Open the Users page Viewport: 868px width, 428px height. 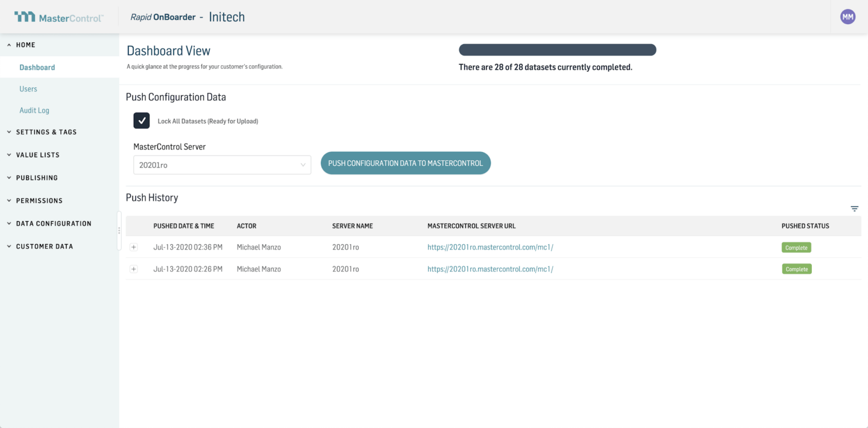click(28, 89)
